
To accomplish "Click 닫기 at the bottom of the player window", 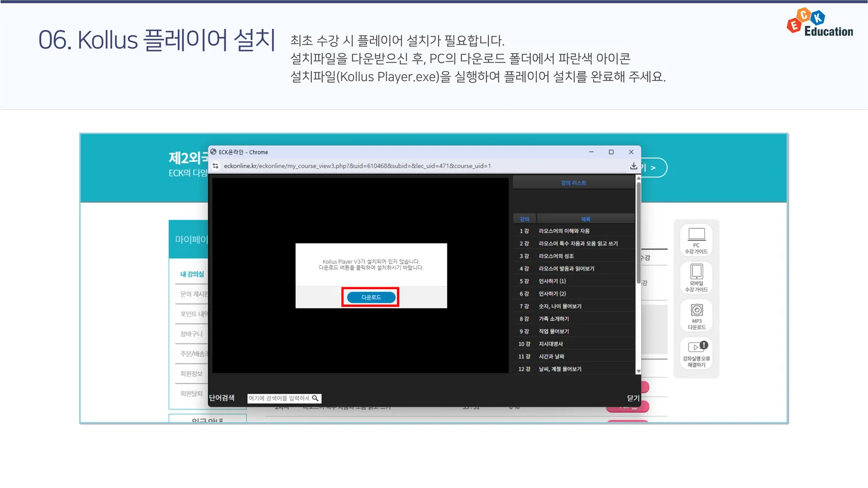I will point(633,398).
